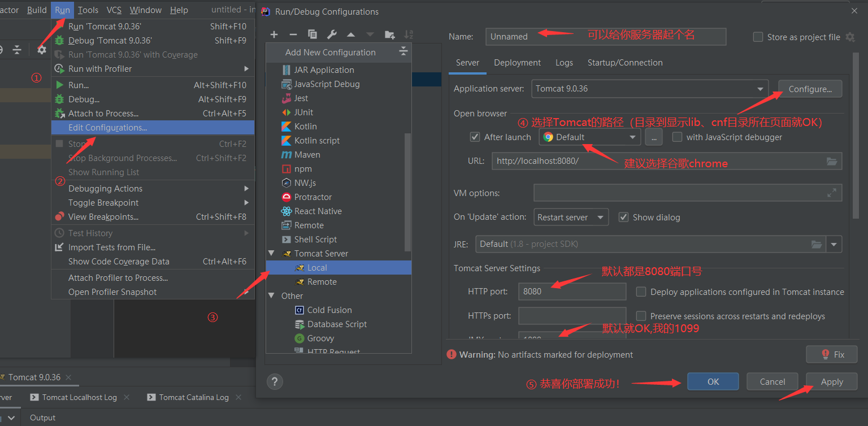Toggle Show dialog checkbox
Image resolution: width=868 pixels, height=426 pixels.
(x=624, y=217)
